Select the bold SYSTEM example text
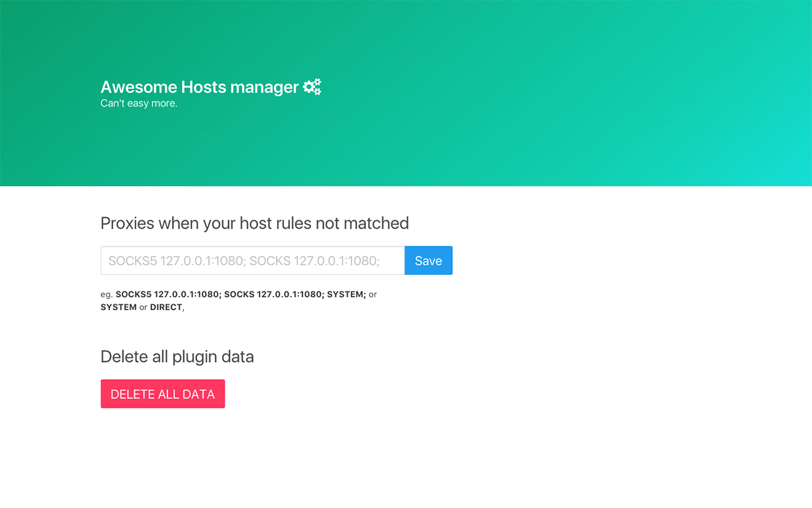Screen dimensions: 812x508 pyautogui.click(x=346, y=294)
